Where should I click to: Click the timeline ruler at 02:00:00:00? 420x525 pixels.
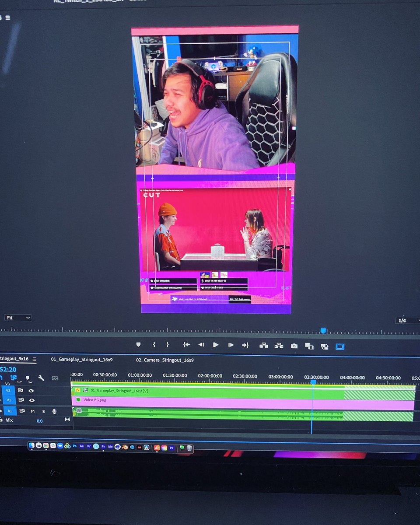click(210, 375)
